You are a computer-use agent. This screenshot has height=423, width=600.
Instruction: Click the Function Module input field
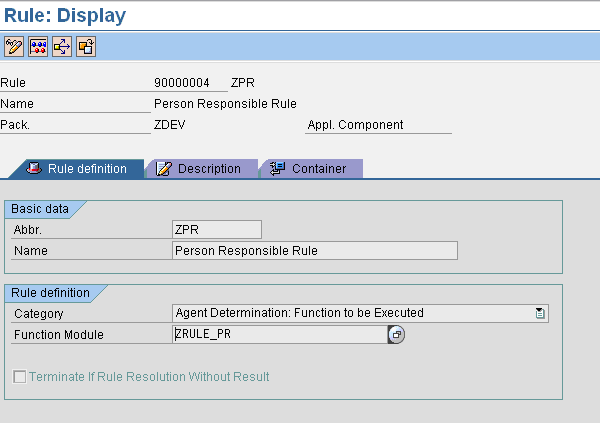(x=278, y=335)
